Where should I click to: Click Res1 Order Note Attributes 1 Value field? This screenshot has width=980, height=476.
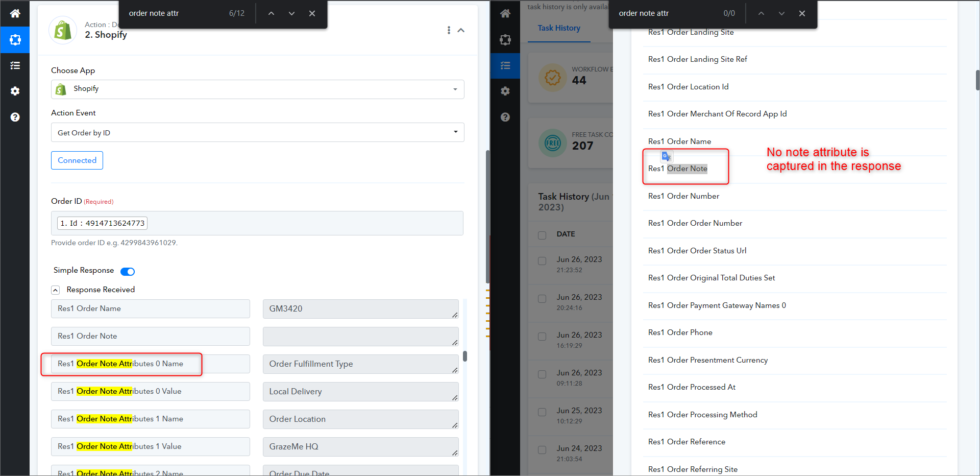coord(151,446)
